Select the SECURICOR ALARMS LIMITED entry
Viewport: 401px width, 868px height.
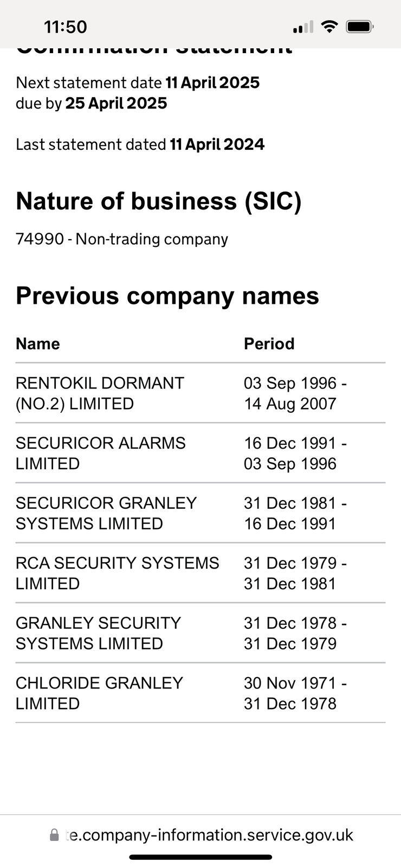[100, 453]
